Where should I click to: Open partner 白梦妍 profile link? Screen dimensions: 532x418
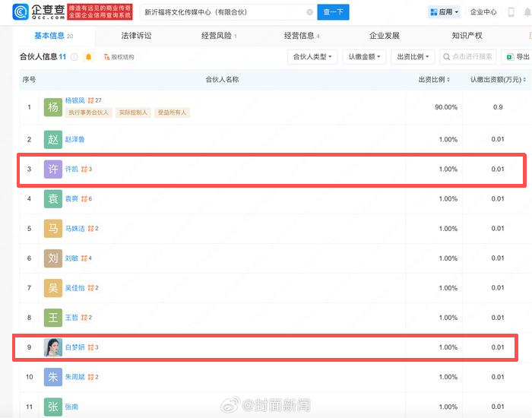(74, 347)
